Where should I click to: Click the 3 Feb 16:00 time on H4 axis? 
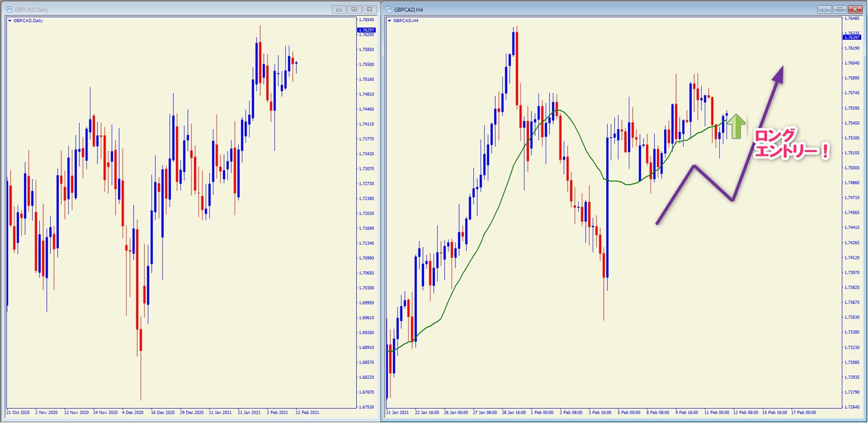tap(600, 412)
